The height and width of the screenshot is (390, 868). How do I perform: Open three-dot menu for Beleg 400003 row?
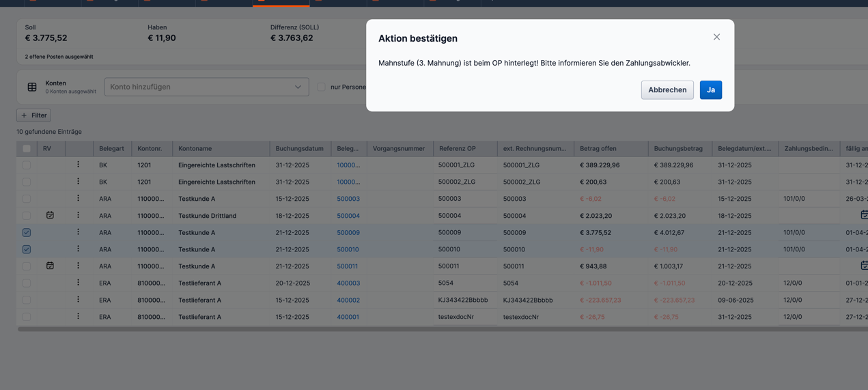click(x=78, y=283)
